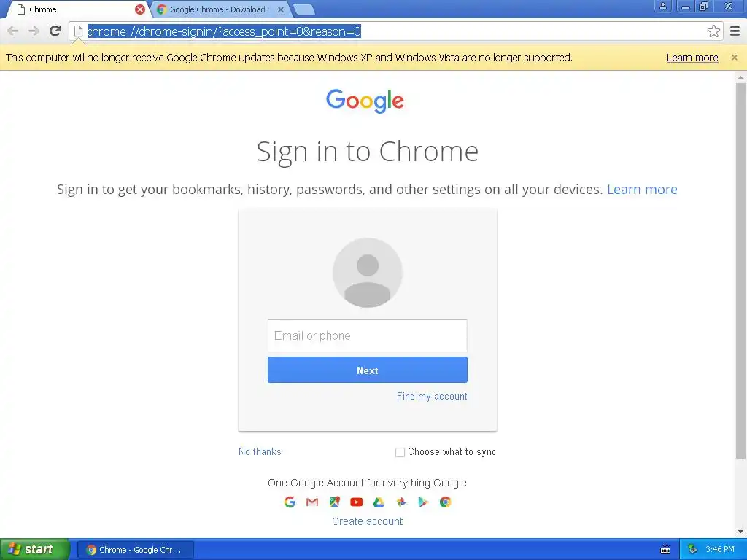Switch to Google Chrome - Download tab
Image resolution: width=747 pixels, height=560 pixels.
point(220,9)
